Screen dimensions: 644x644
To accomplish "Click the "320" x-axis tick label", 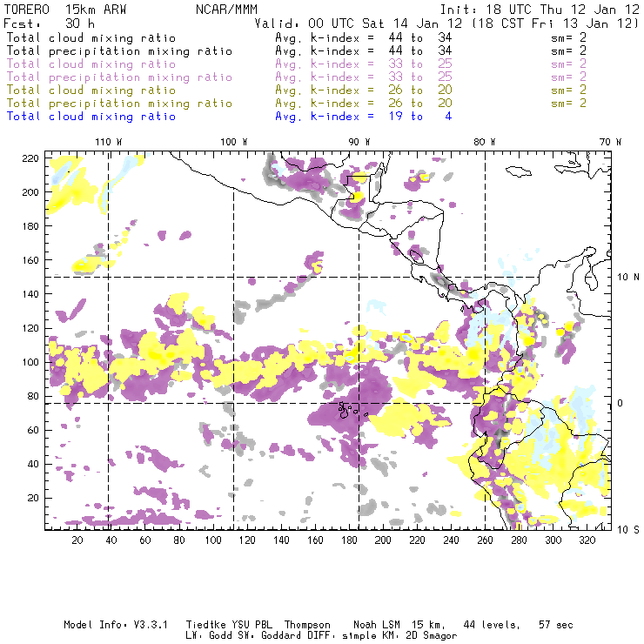I will [x=587, y=540].
